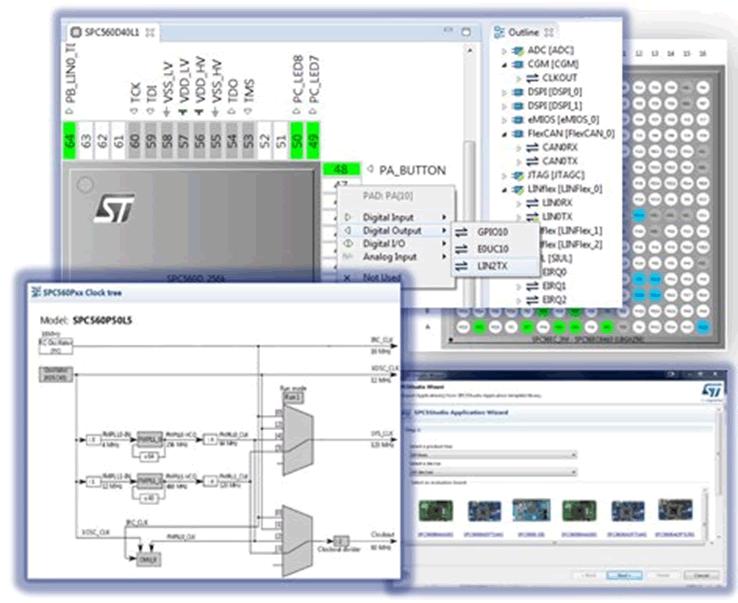This screenshot has height=603, width=738.
Task: Click the EIRQ1 signal arrows icon
Action: pyautogui.click(x=532, y=286)
